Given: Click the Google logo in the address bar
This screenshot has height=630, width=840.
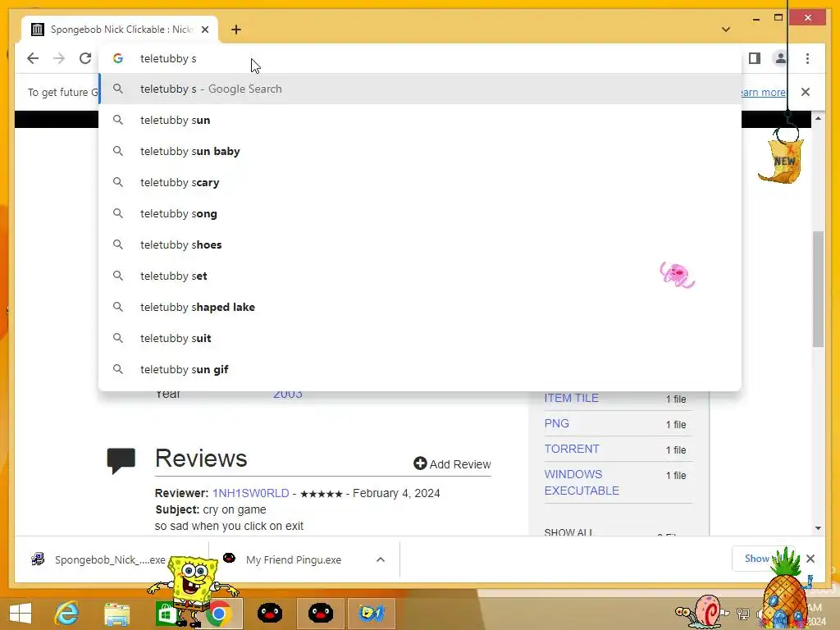Looking at the screenshot, I should pos(118,58).
